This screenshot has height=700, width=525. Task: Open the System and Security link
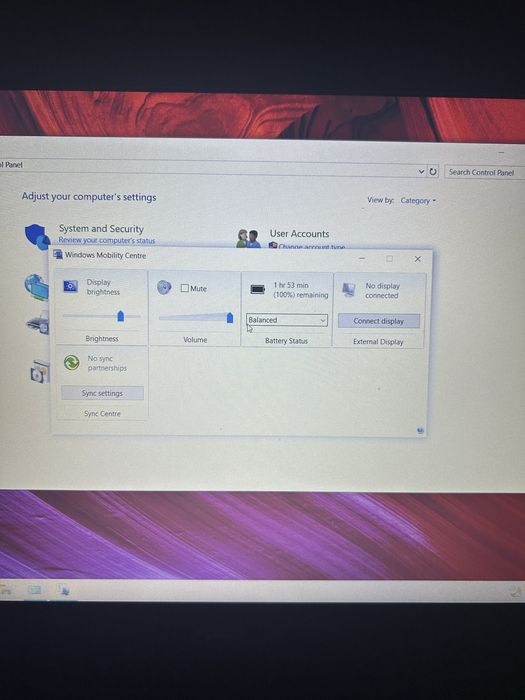pyautogui.click(x=101, y=229)
